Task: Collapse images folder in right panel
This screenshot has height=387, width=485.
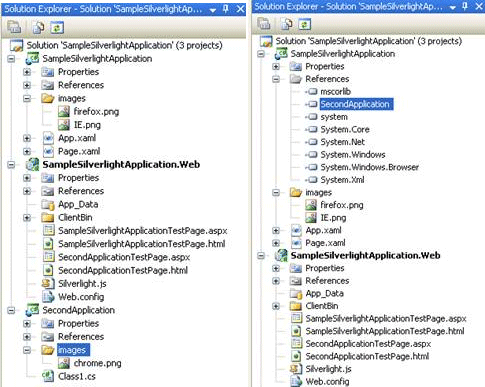Action: (276, 192)
